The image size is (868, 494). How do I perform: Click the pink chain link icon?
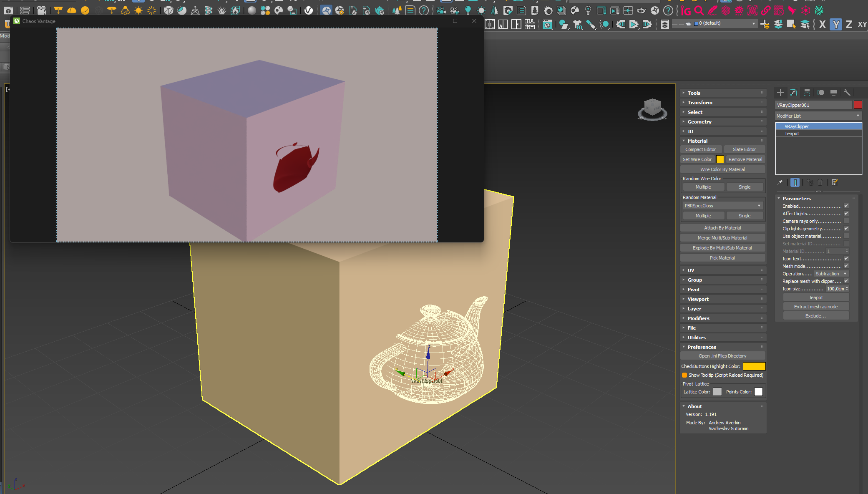766,10
